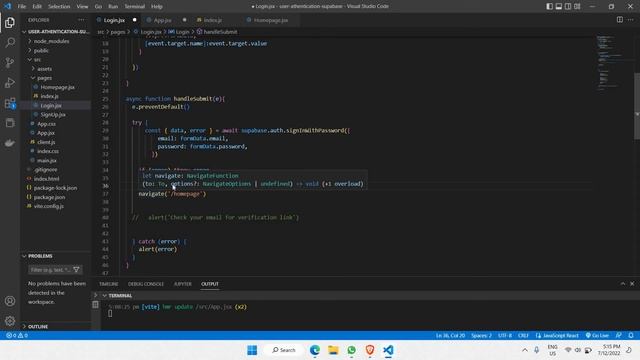Open Windows Start button

tap(252, 350)
